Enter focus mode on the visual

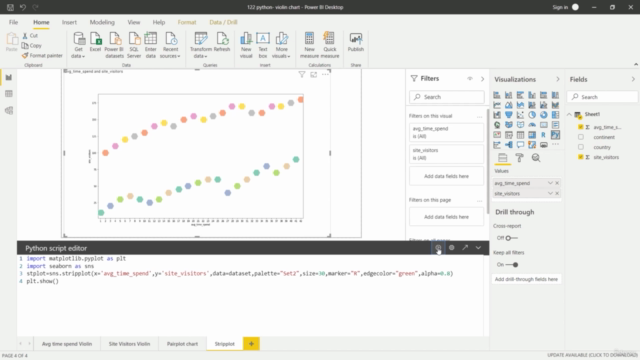[x=313, y=74]
